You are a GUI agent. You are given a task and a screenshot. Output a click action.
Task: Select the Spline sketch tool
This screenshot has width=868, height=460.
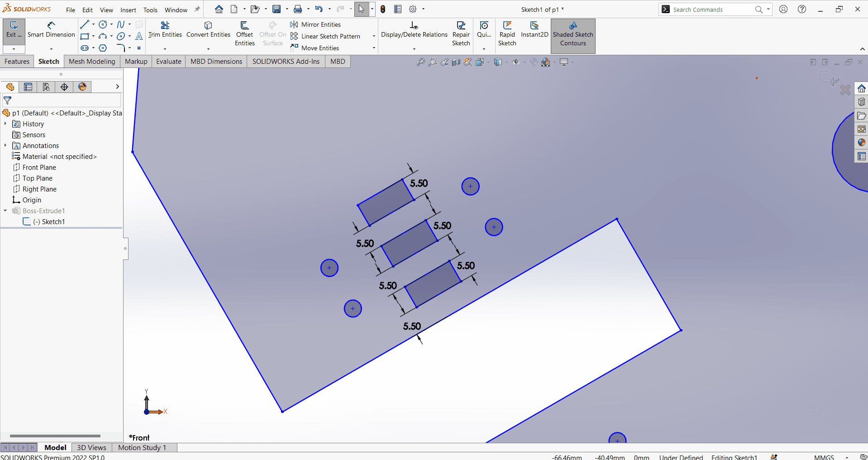coord(120,24)
